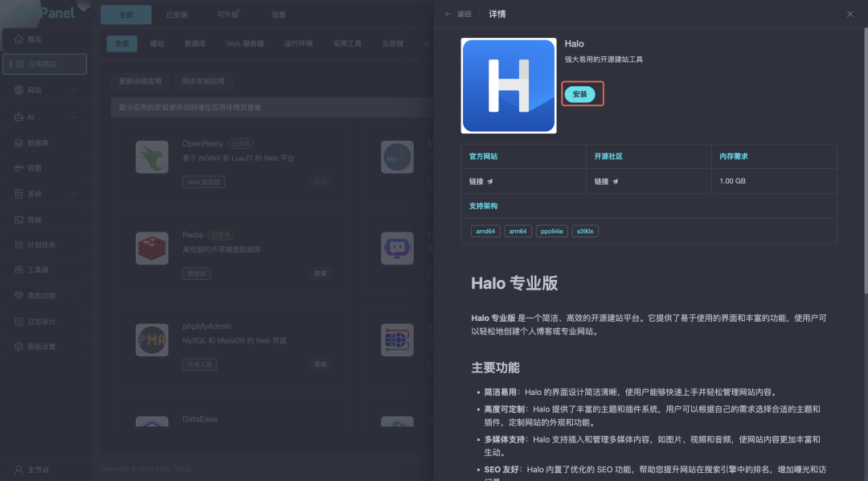This screenshot has width=868, height=481.
Task: Click the 主节点 node user icon
Action: [x=18, y=470]
